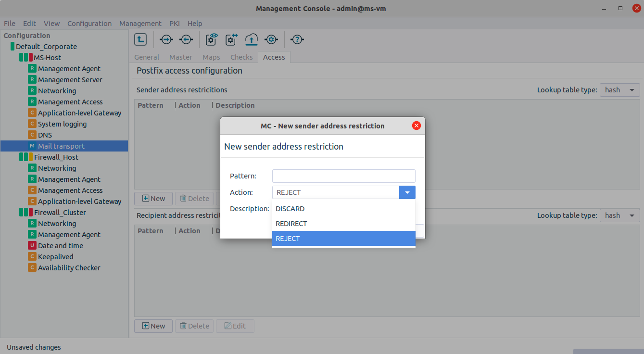Viewport: 644px width, 354px height.
Task: Click Edit under recipient address restrictions
Action: point(235,326)
